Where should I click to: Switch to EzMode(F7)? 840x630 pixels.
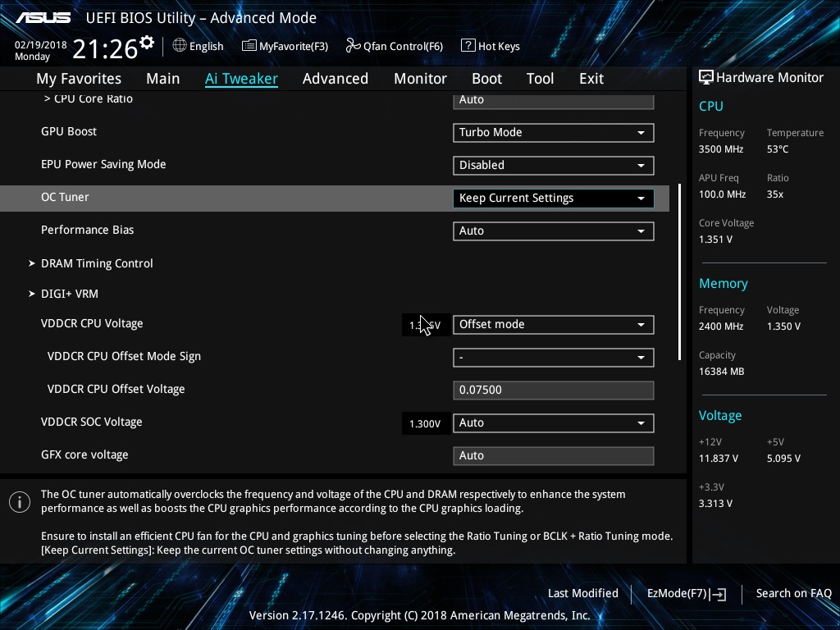[687, 594]
